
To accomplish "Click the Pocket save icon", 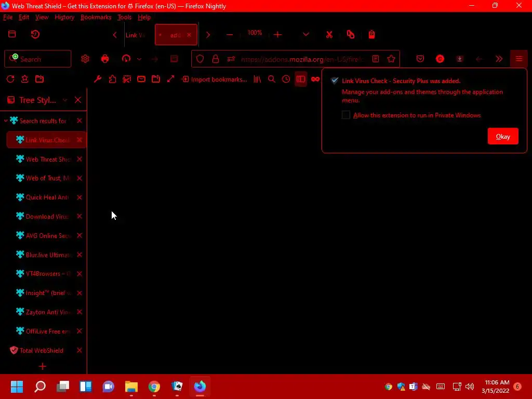I will point(420,59).
